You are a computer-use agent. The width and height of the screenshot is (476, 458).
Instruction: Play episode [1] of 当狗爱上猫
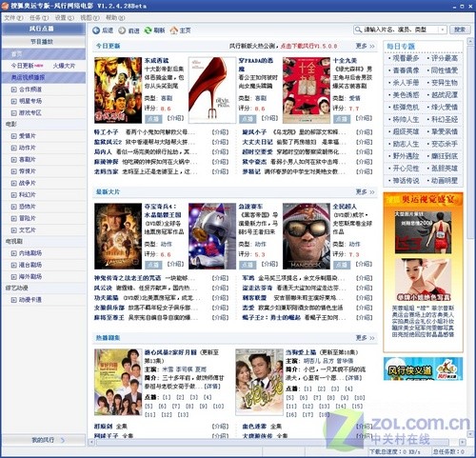[x=307, y=388]
